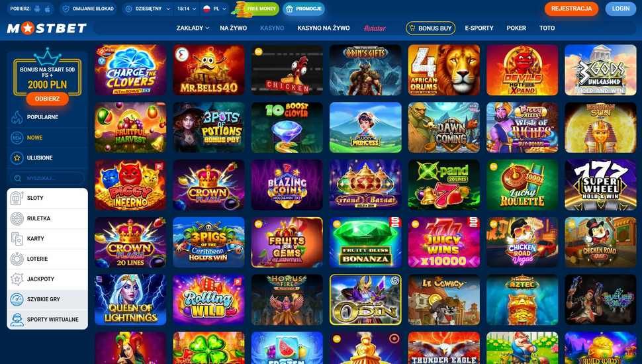Click the Odbierz bonus button
This screenshot has width=642, height=364.
tap(47, 99)
